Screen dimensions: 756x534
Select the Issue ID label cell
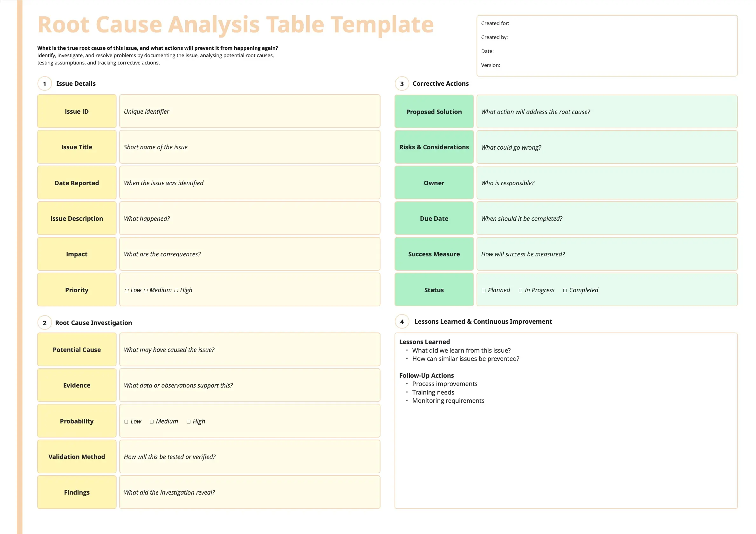tap(77, 111)
